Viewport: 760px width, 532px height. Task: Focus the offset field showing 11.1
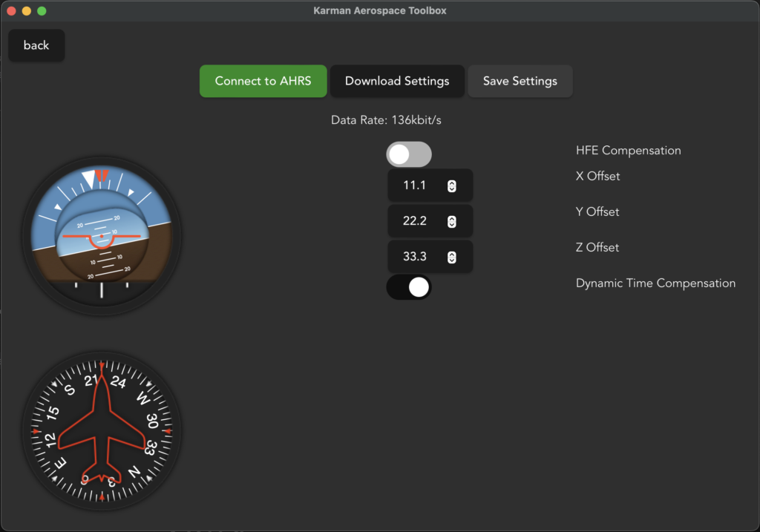pyautogui.click(x=415, y=185)
